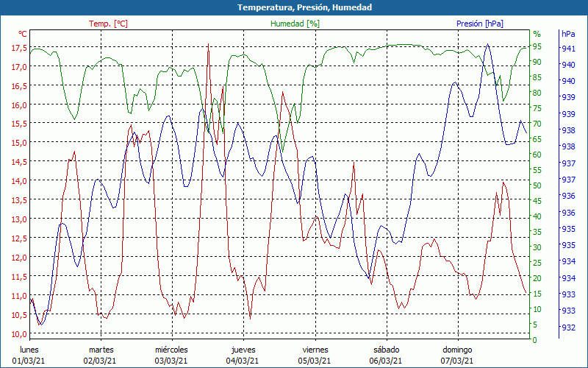Click the green '25' humidity axis value
588x368 pixels.
(537, 263)
